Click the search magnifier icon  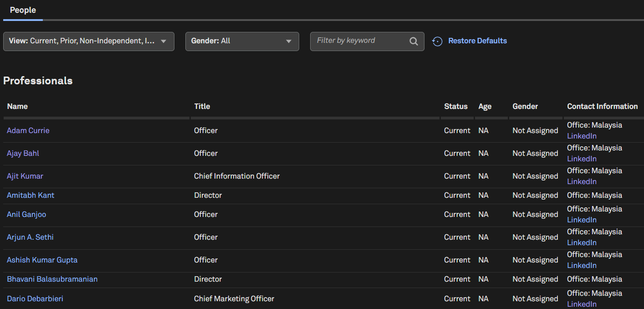click(414, 41)
